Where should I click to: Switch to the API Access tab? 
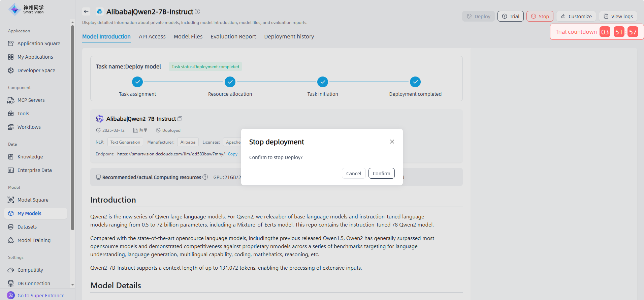click(x=152, y=36)
